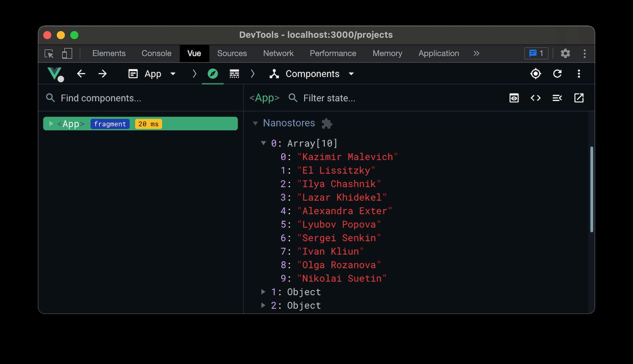
Task: Expand the 1: Object entry
Action: click(x=263, y=292)
